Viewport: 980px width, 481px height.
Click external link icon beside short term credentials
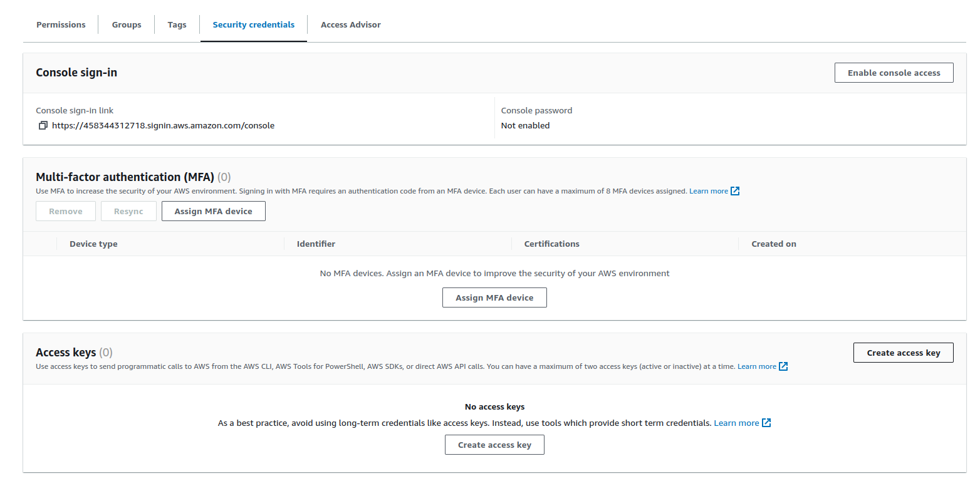[766, 423]
